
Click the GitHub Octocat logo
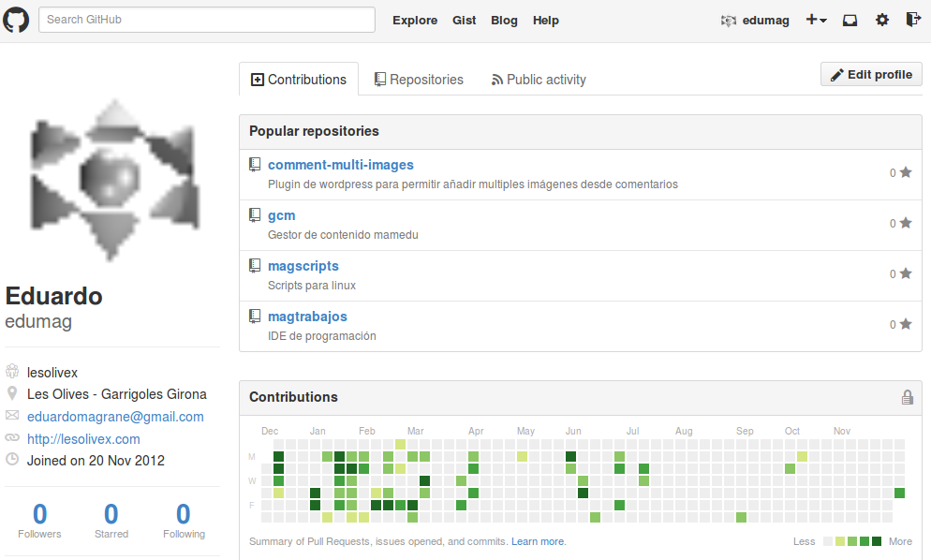point(16,20)
